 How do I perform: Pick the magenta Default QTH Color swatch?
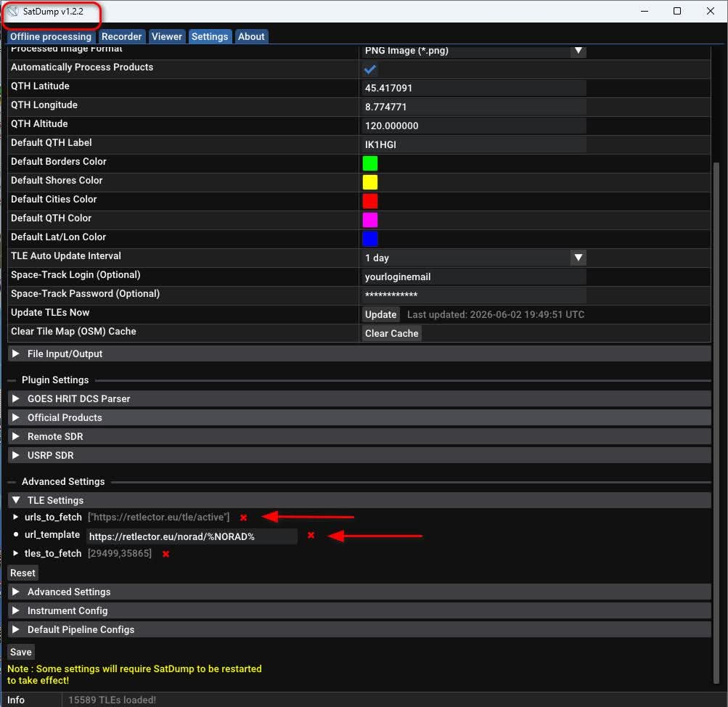(x=370, y=220)
